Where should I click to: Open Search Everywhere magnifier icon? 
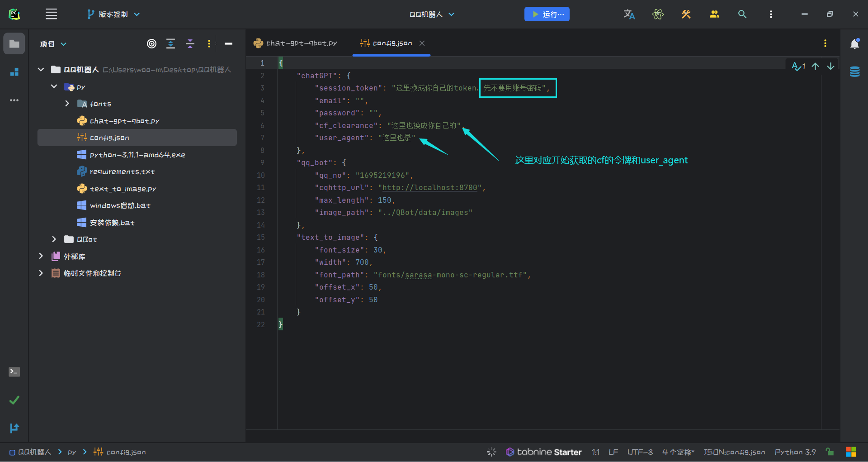coord(742,14)
